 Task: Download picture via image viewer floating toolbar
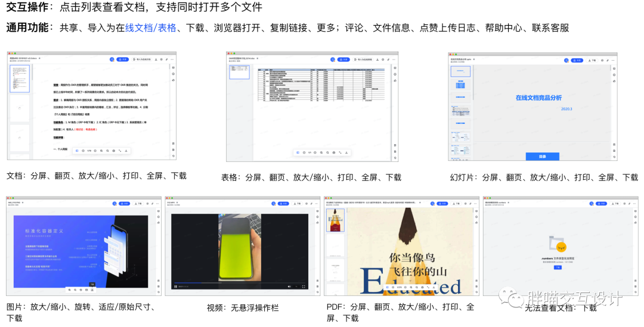tap(92, 289)
